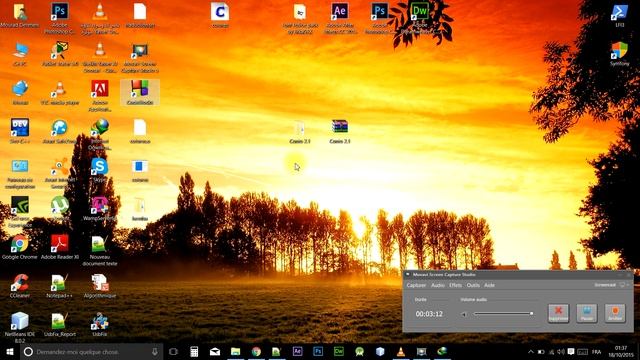Pause the recording in Movavi
Viewport: 640px width, 360px height.
pos(587,313)
